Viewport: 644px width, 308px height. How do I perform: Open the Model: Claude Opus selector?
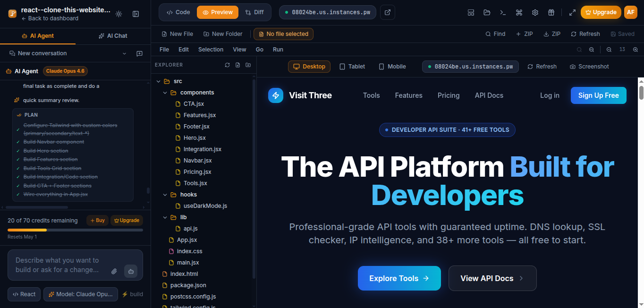(x=81, y=294)
